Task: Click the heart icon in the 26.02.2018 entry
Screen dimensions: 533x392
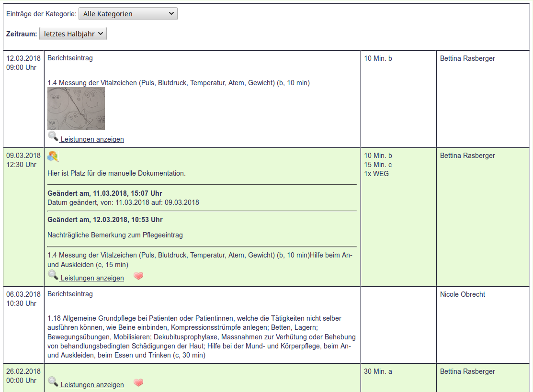Action: coord(138,382)
